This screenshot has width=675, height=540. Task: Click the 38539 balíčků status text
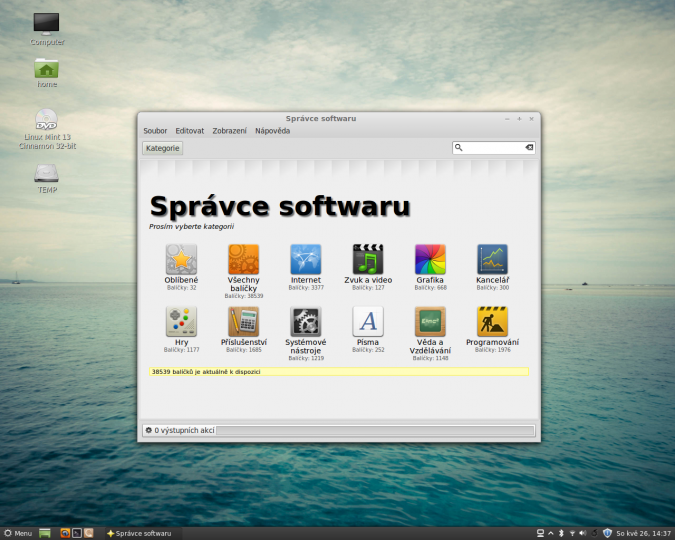click(206, 372)
